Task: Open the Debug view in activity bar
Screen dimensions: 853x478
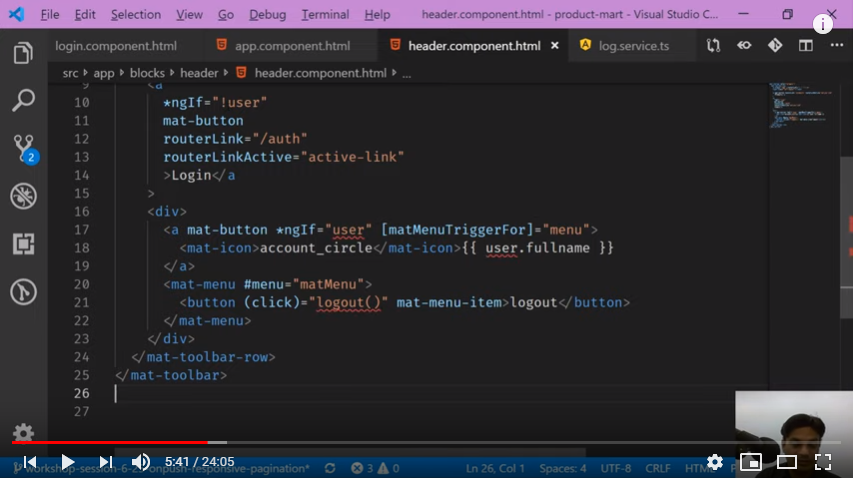Action: click(x=23, y=196)
